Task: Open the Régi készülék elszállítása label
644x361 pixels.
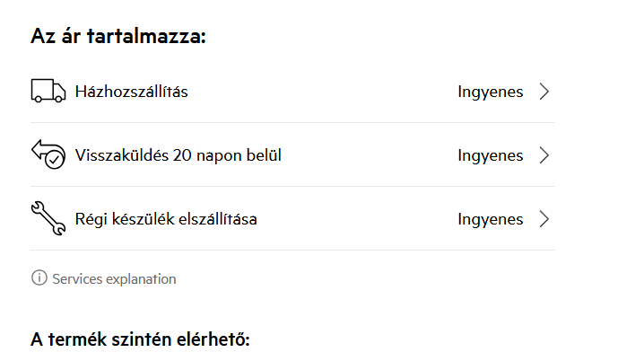Action: [x=166, y=219]
